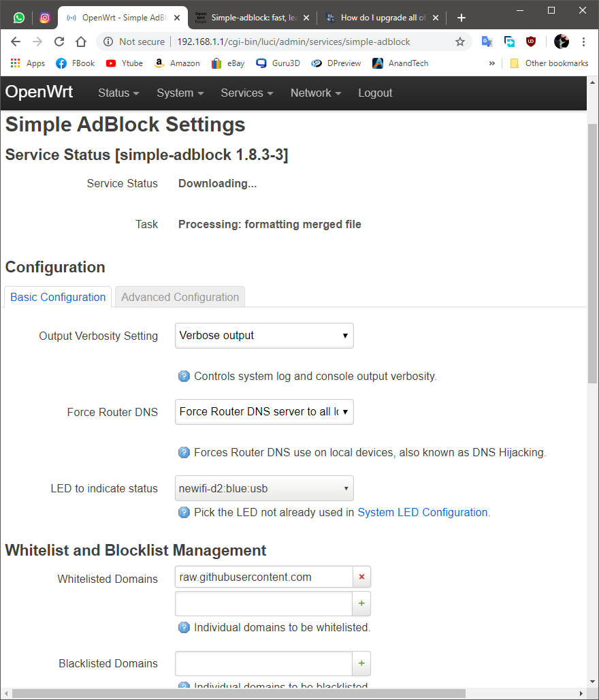Follow the System LED Configuration link
Image resolution: width=599 pixels, height=700 pixels.
click(423, 512)
